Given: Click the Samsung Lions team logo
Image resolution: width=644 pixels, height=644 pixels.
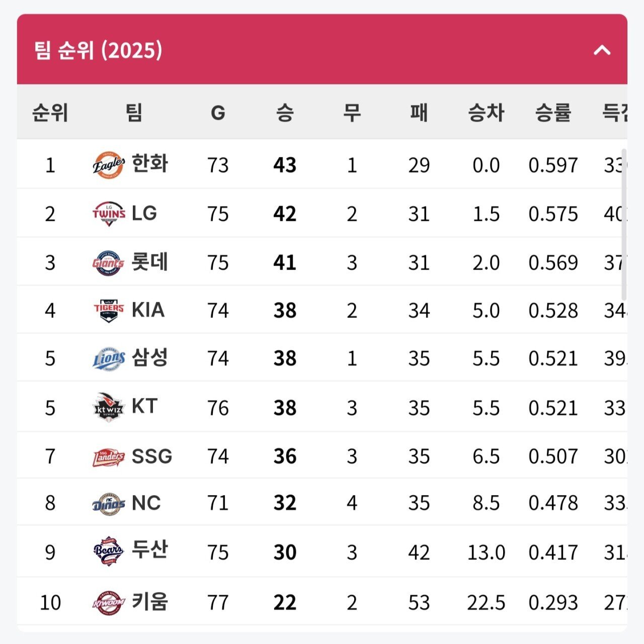Looking at the screenshot, I should point(109,358).
